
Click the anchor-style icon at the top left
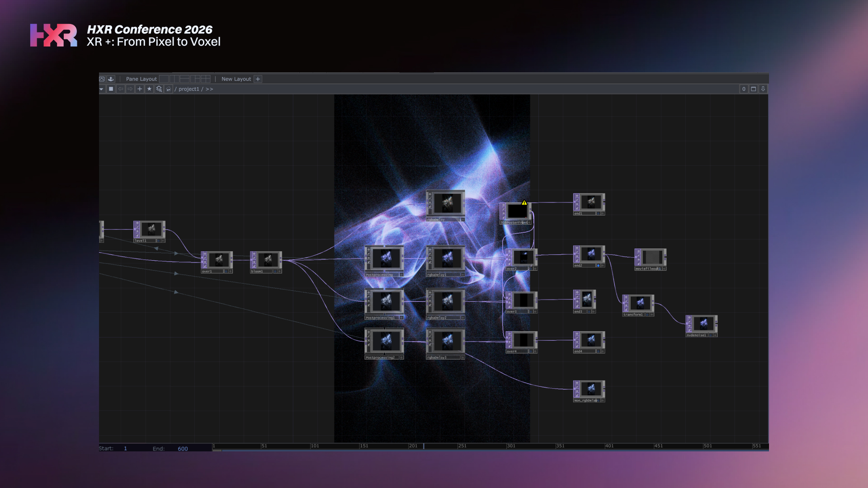pyautogui.click(x=111, y=79)
